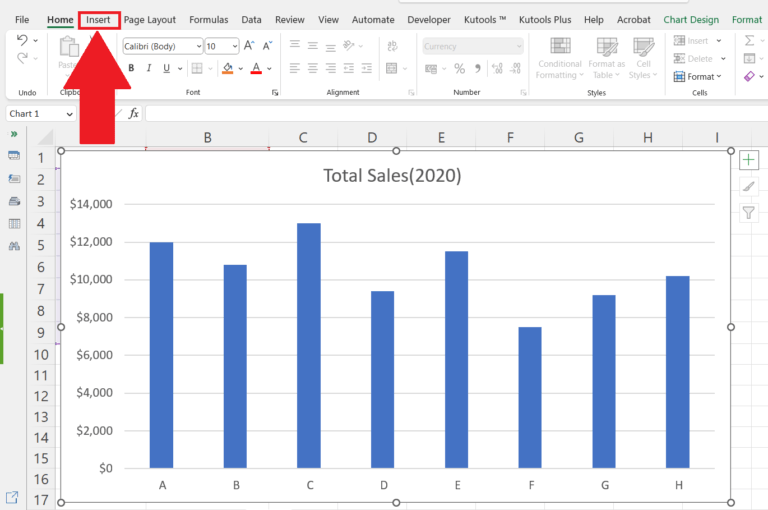Expand the Name Box dropdown arrow
The height and width of the screenshot is (510, 768).
tap(70, 114)
